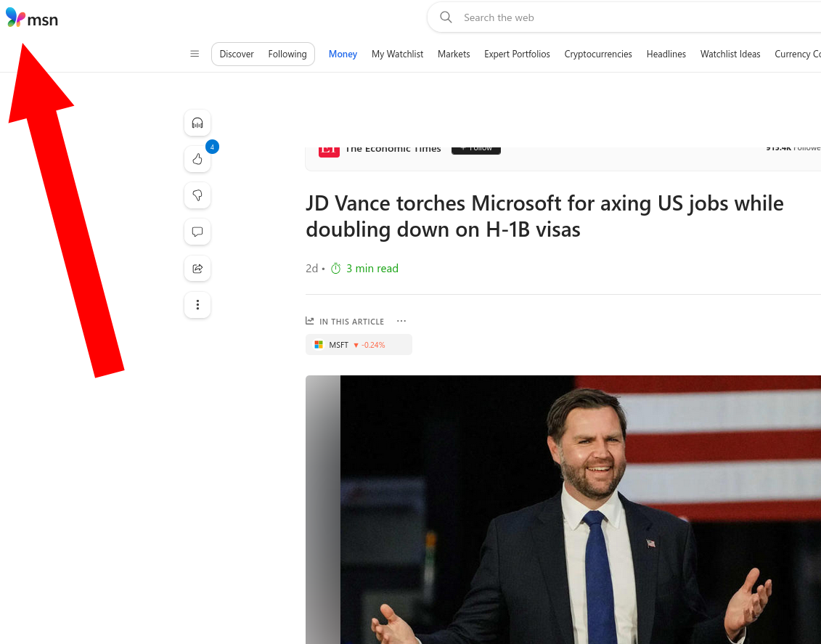The width and height of the screenshot is (821, 644).
Task: Open the JD Vance article photo
Action: (563, 510)
